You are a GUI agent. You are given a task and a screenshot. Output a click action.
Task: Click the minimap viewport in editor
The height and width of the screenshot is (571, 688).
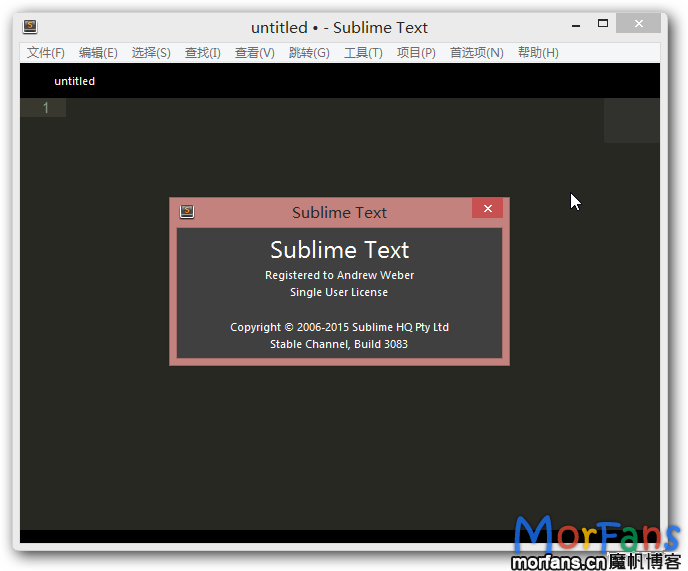point(631,121)
